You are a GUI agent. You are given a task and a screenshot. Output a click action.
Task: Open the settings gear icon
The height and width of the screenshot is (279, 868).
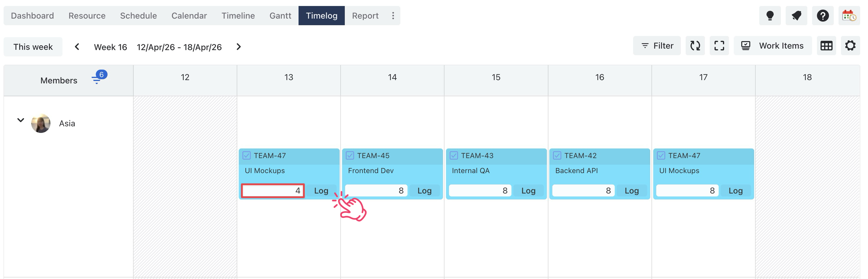(x=850, y=46)
